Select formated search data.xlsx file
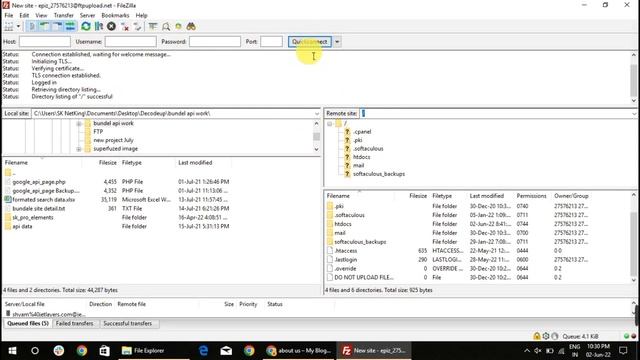640x360 pixels. (43, 200)
